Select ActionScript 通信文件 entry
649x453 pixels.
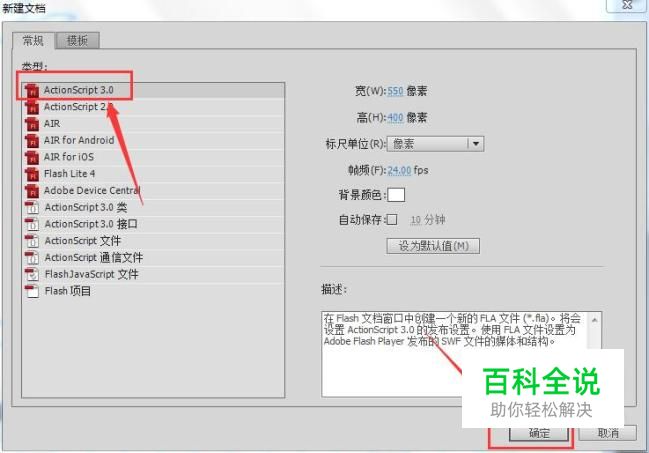coord(153,257)
